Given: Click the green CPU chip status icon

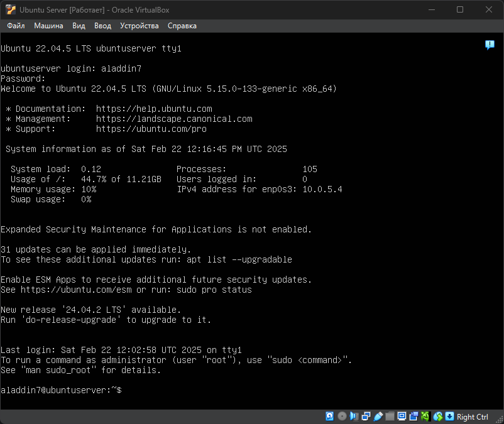Looking at the screenshot, I should [x=425, y=416].
